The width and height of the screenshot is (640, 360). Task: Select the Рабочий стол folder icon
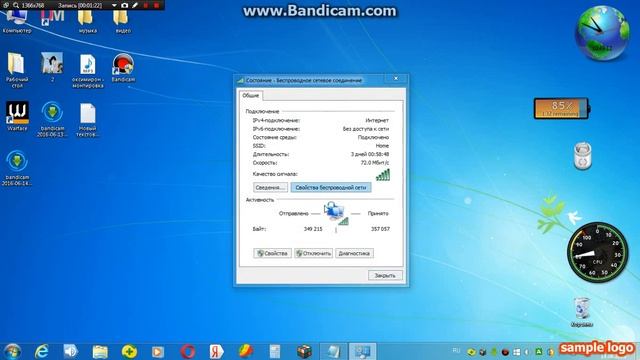(17, 70)
